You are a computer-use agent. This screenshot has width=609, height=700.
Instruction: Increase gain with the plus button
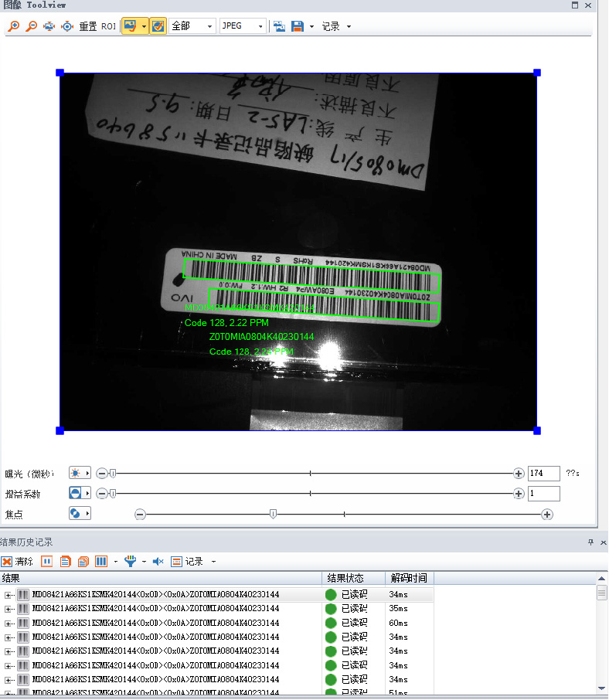519,493
